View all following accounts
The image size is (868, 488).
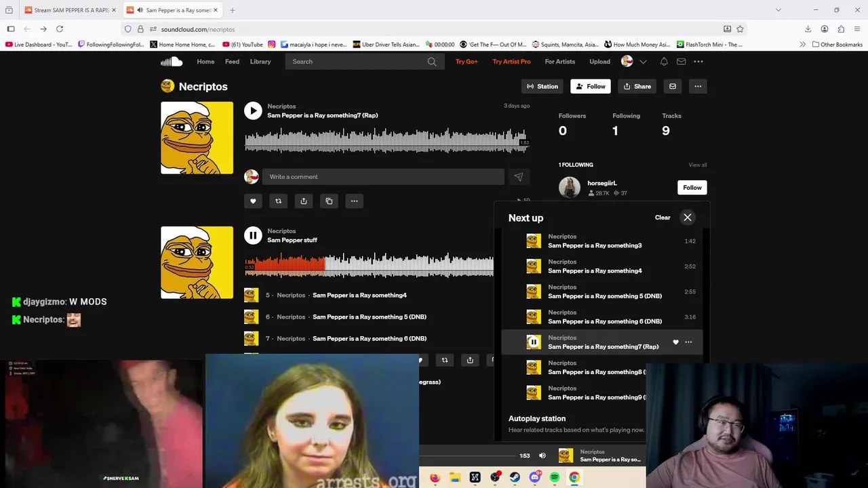pos(698,165)
